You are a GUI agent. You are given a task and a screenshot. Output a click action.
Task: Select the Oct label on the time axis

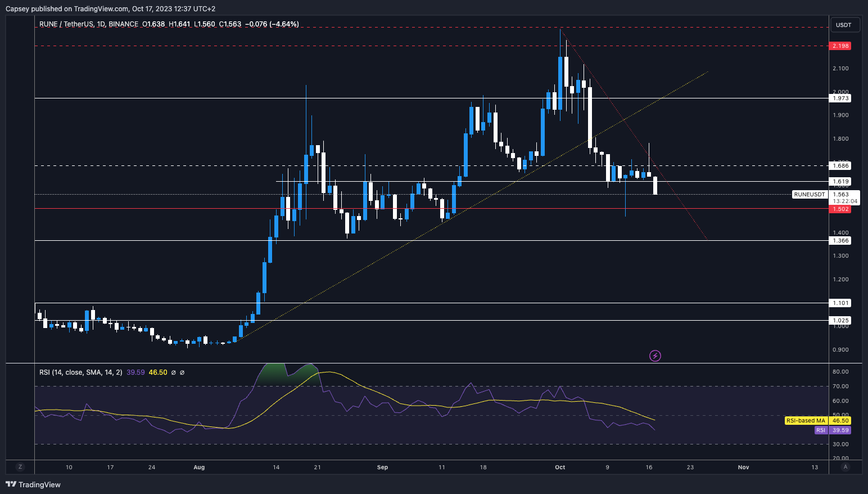[x=559, y=467]
